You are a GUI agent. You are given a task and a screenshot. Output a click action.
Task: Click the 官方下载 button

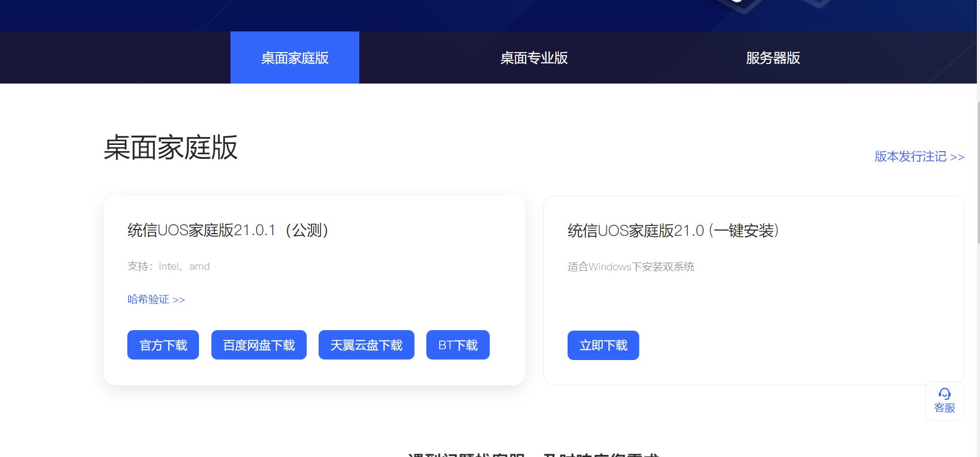click(163, 345)
